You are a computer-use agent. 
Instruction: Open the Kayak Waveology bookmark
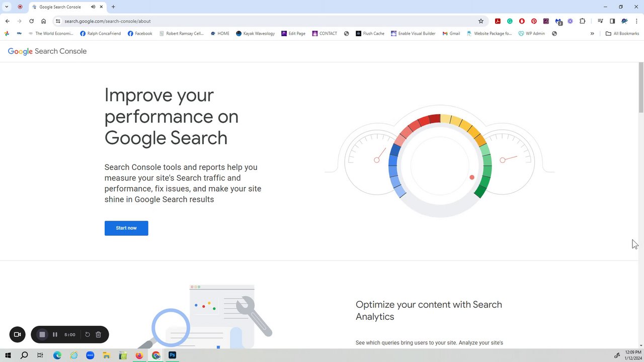256,34
